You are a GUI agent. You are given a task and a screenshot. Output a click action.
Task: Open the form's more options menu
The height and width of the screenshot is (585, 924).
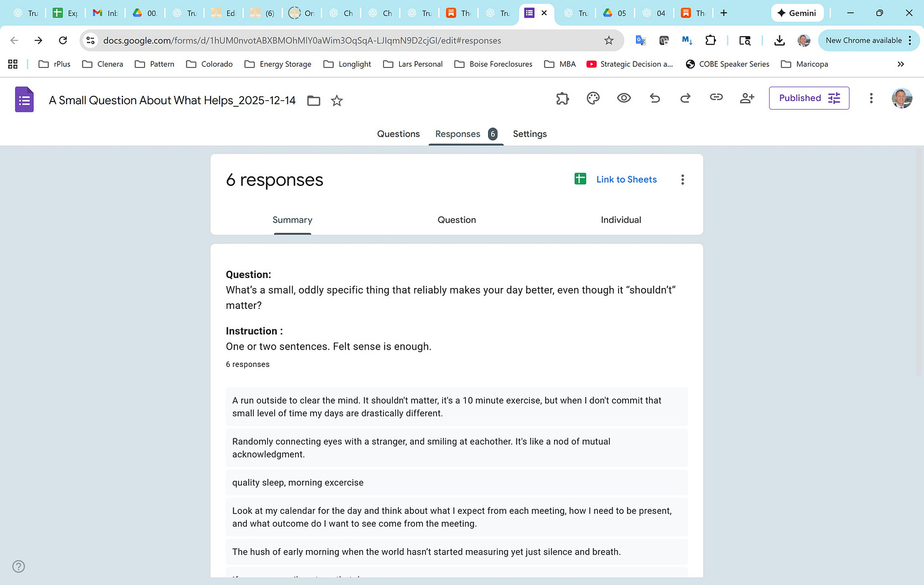871,98
